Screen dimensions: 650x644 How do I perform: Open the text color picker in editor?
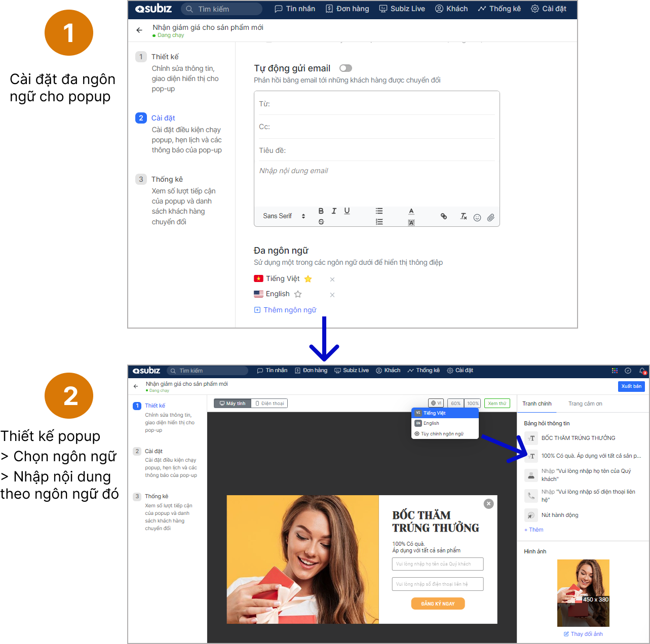tap(411, 211)
